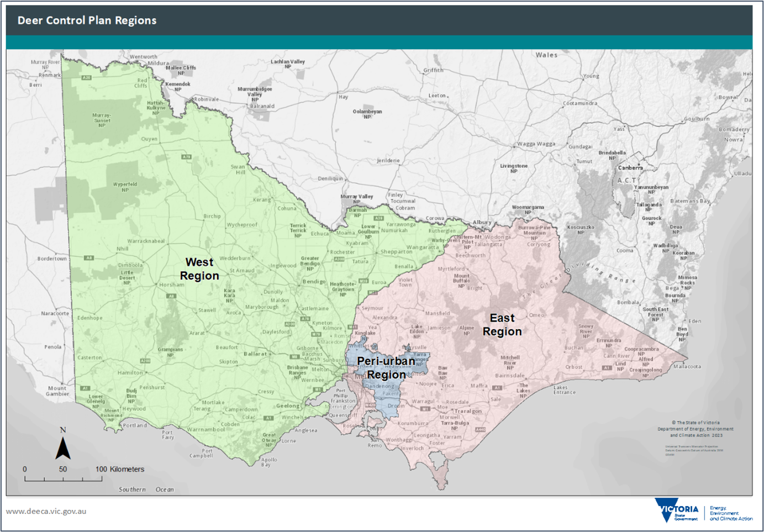This screenshot has height=532, width=764.
Task: Click the 'Corryong' town label
Action: (x=539, y=244)
